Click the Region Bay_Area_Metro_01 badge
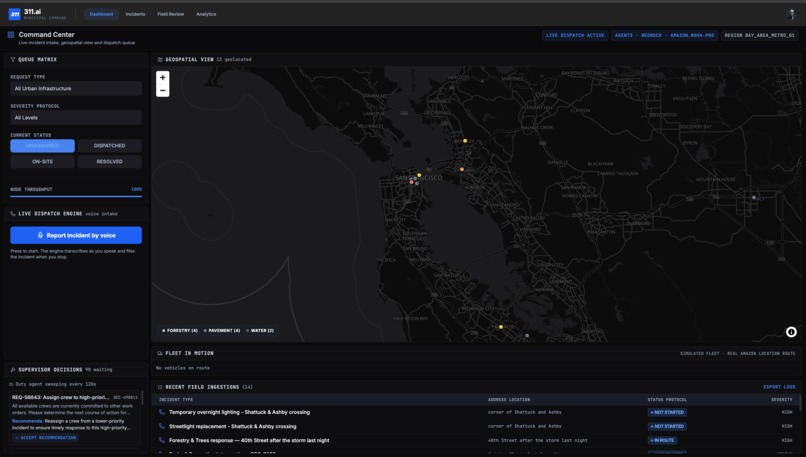 [759, 35]
